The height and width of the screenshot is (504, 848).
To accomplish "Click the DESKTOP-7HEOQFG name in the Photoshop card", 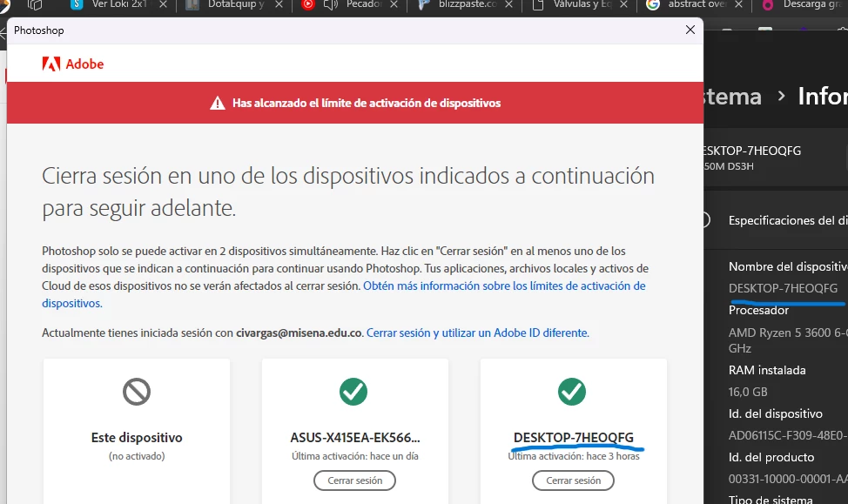I will (573, 438).
